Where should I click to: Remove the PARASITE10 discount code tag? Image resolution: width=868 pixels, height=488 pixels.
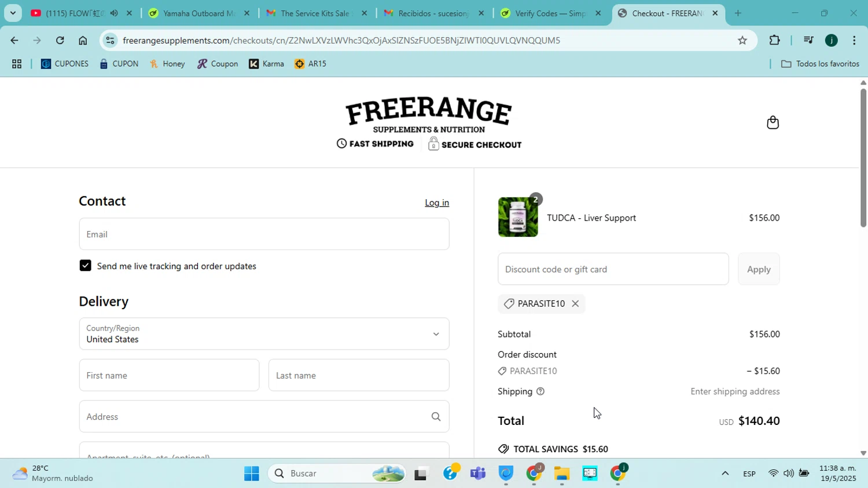pyautogui.click(x=575, y=303)
